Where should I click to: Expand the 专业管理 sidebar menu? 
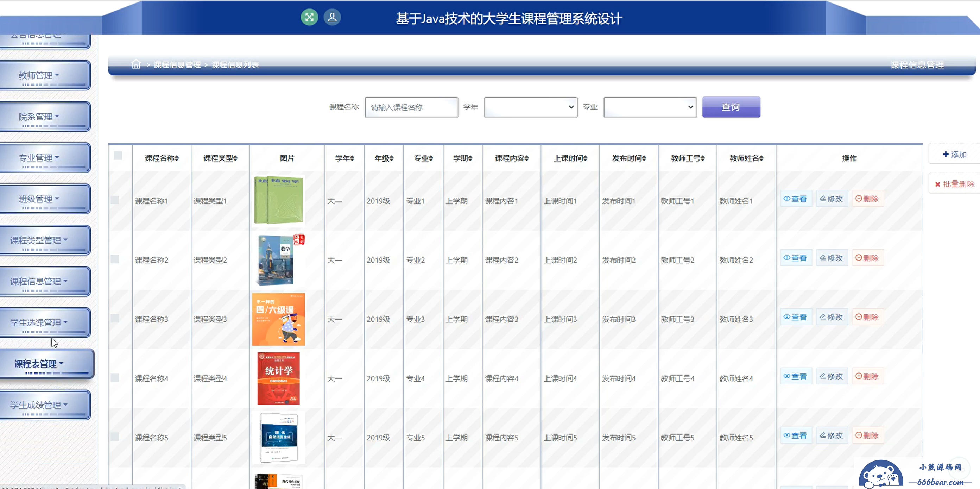45,158
